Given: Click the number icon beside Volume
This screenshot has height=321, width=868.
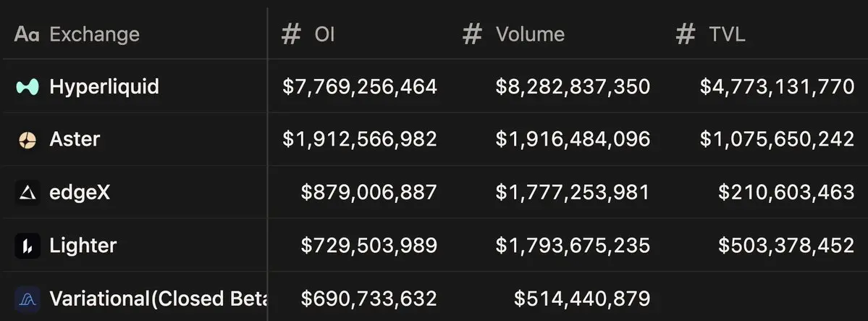Looking at the screenshot, I should [x=472, y=34].
